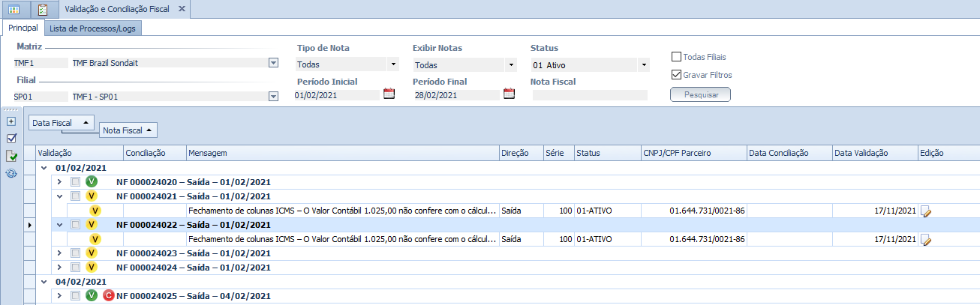This screenshot has width=980, height=305.
Task: Click the edit pencil icon in NF 000024022 detail row
Action: click(x=926, y=240)
